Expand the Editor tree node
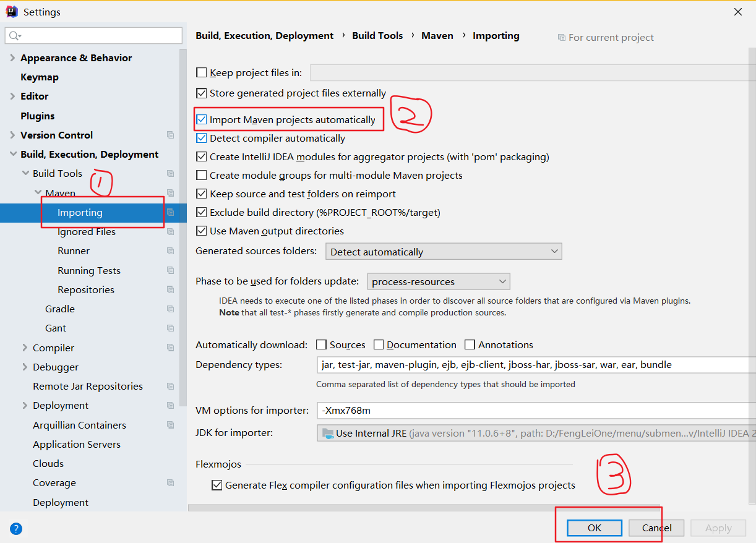 (12, 96)
